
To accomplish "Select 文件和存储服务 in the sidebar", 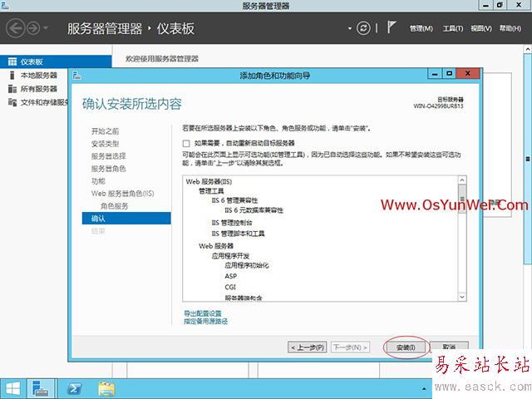I will pos(44,102).
